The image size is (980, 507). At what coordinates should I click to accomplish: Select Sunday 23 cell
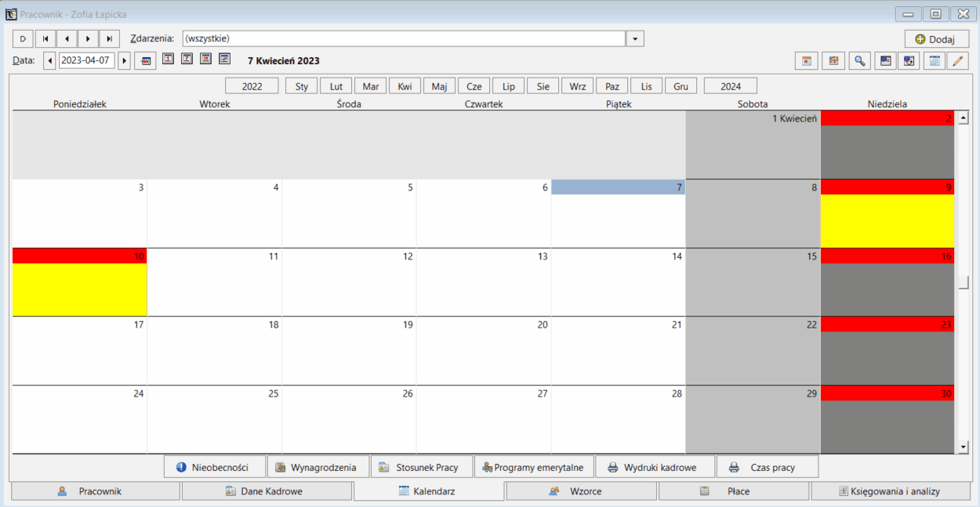tap(887, 350)
